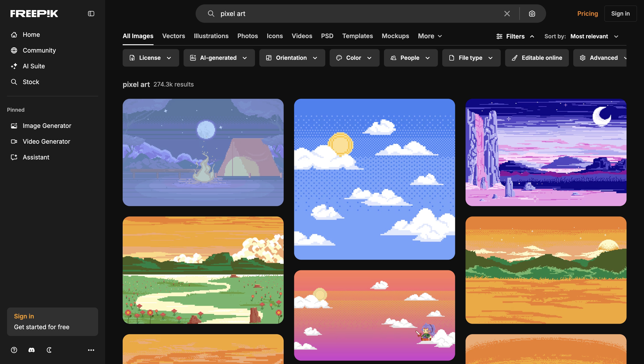Image resolution: width=644 pixels, height=364 pixels.
Task: Open Sort by Most relevant dropdown
Action: point(594,36)
